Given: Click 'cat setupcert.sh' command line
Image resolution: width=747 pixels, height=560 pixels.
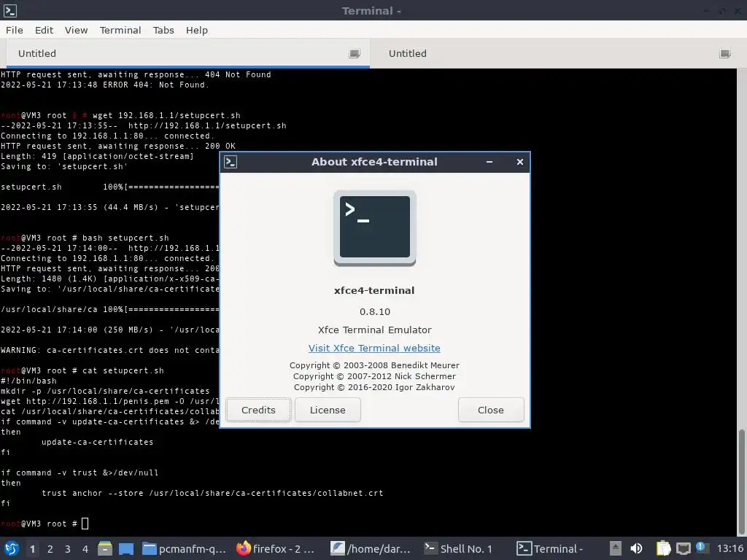Looking at the screenshot, I should [123, 370].
